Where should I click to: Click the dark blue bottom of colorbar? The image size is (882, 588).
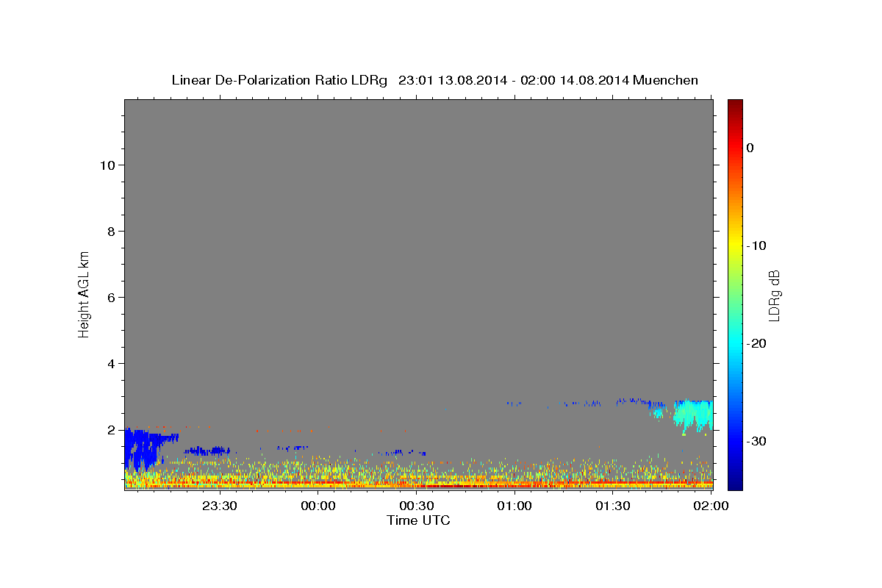pyautogui.click(x=735, y=481)
